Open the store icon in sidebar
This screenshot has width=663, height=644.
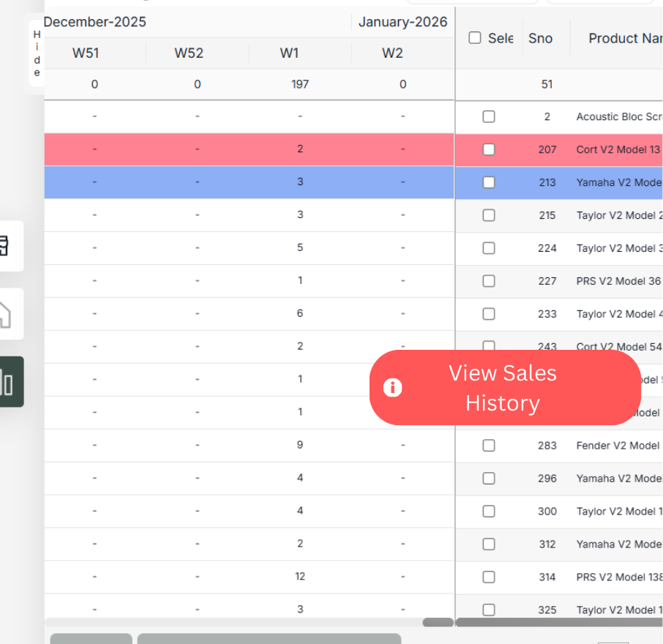6,247
